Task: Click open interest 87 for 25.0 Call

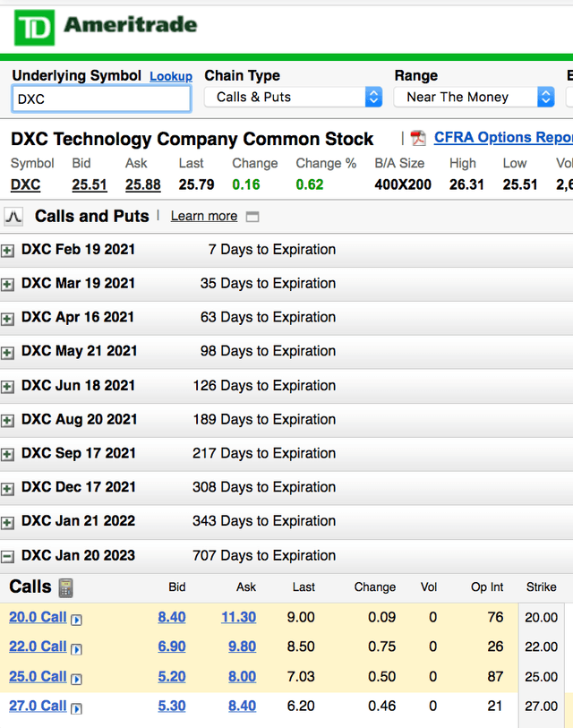Action: point(495,676)
